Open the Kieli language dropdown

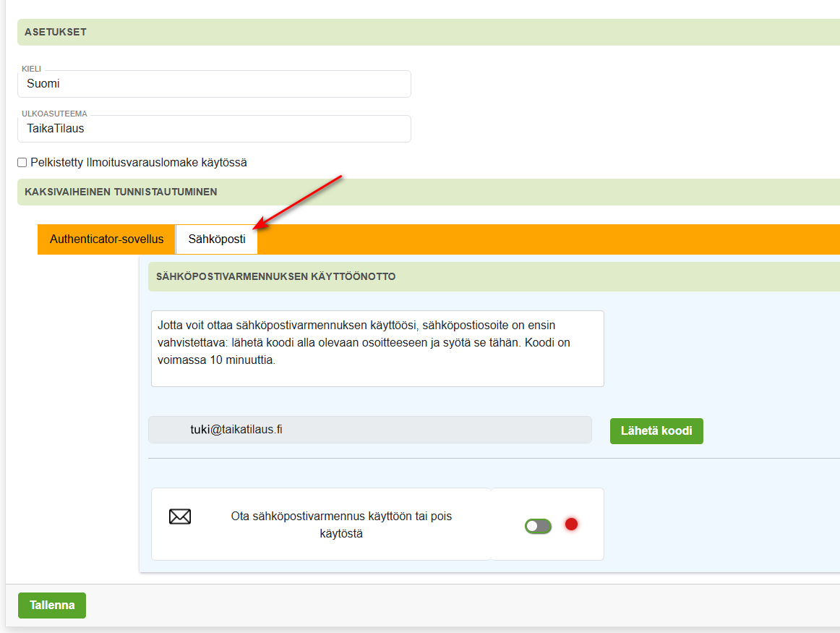[214, 84]
